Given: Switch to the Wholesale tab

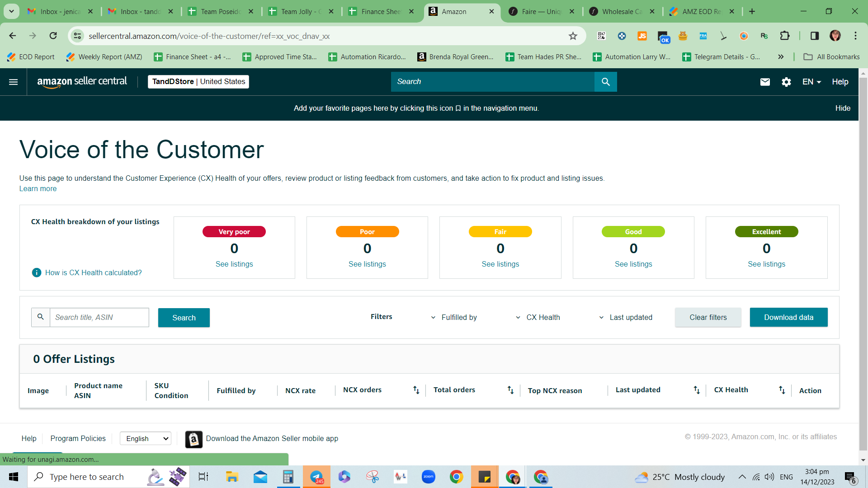Looking at the screenshot, I should click(622, 11).
